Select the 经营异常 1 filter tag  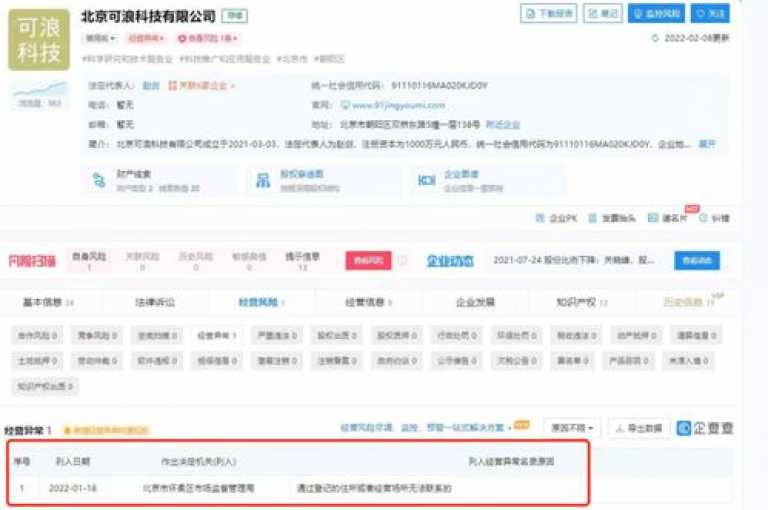[216, 336]
